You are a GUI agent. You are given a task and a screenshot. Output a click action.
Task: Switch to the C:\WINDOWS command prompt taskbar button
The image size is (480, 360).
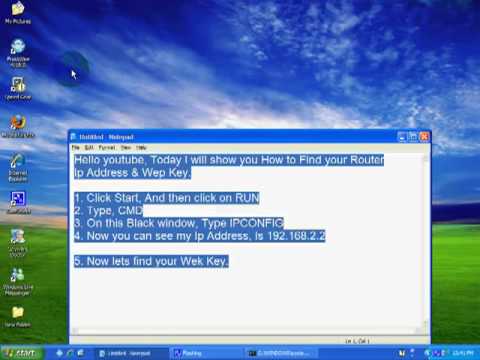click(x=281, y=353)
